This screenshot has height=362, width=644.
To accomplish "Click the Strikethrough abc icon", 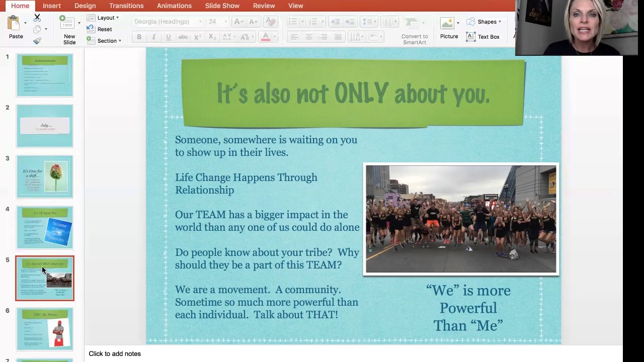I will [x=183, y=37].
